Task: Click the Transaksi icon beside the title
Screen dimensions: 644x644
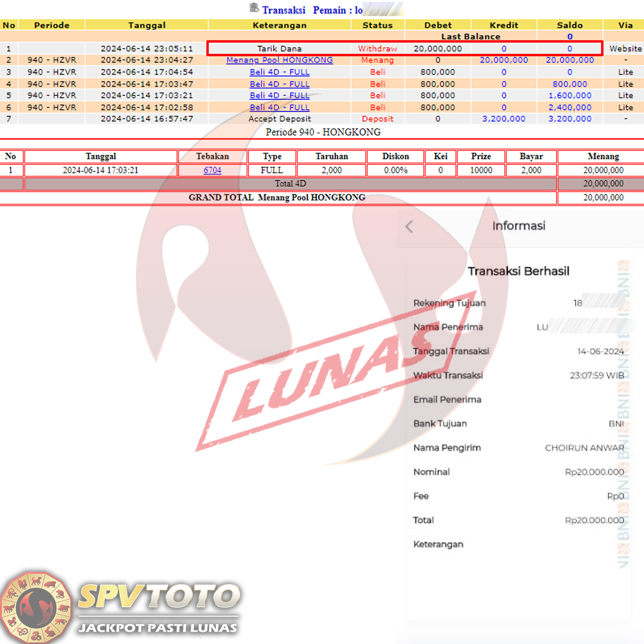Action: coord(254,8)
